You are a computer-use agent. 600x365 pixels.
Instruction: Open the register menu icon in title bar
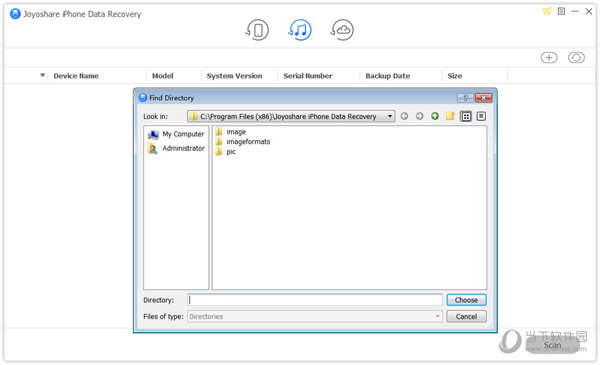561,11
